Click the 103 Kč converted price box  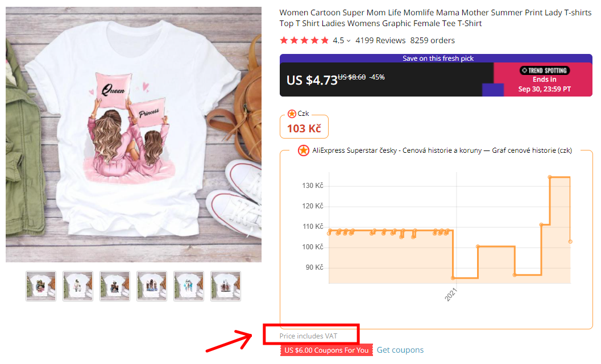point(304,127)
